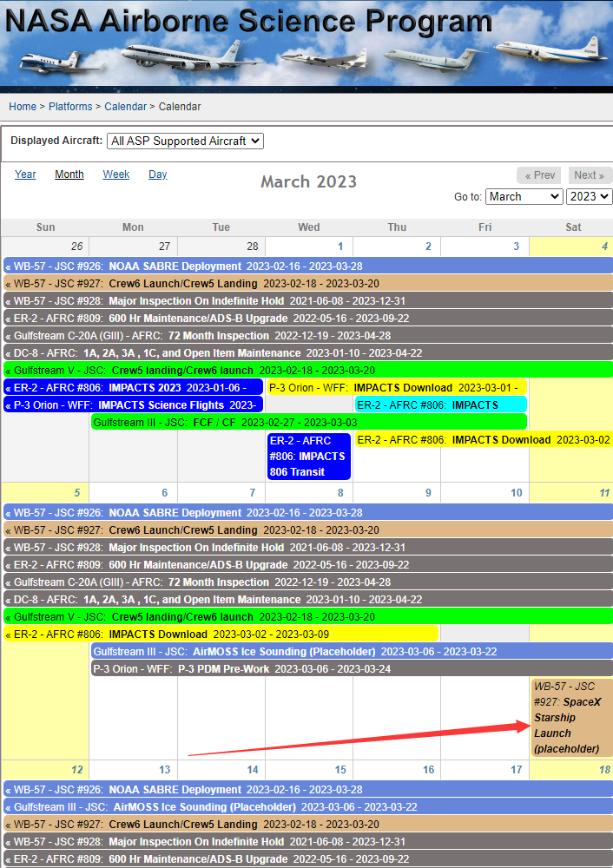Switch to Month view
The width and height of the screenshot is (613, 868).
click(69, 174)
